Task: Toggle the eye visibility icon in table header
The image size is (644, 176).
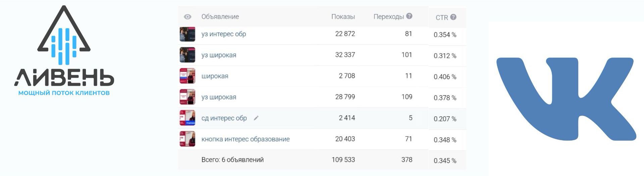Action: click(x=188, y=17)
